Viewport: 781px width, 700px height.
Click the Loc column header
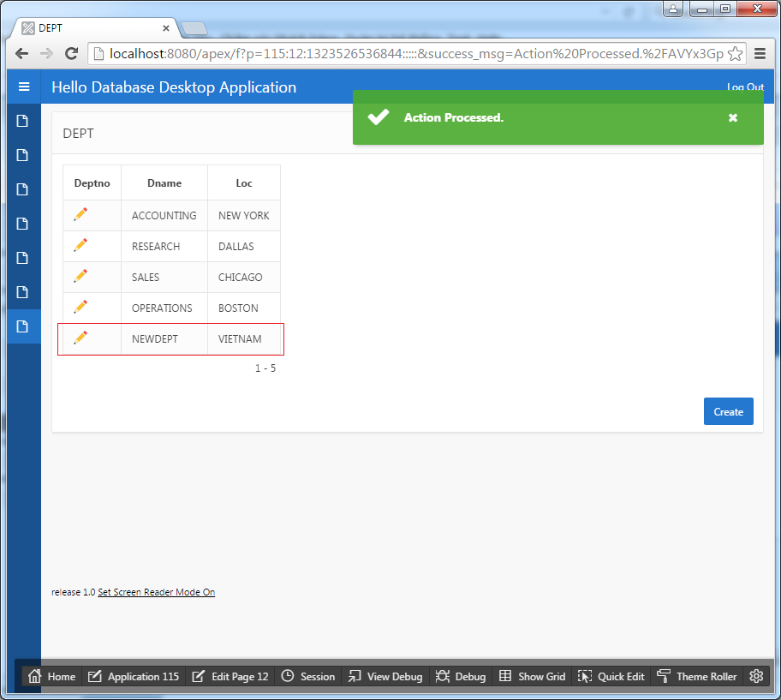tap(244, 182)
